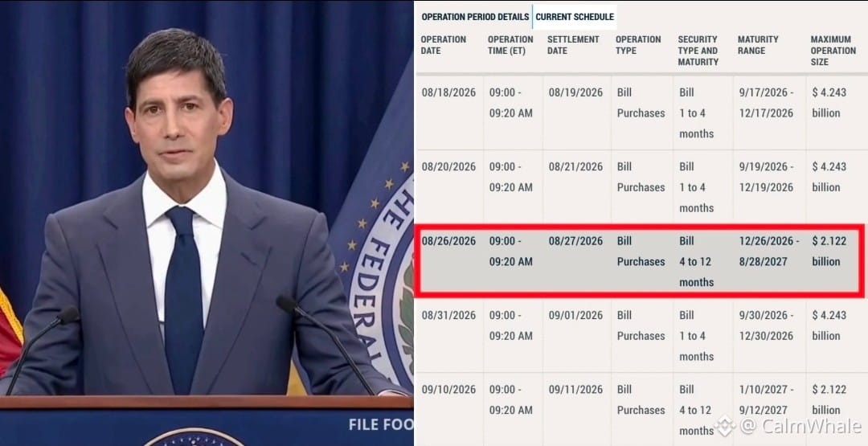Click Bill Purchases in the 08/20/2026 row

(x=641, y=177)
